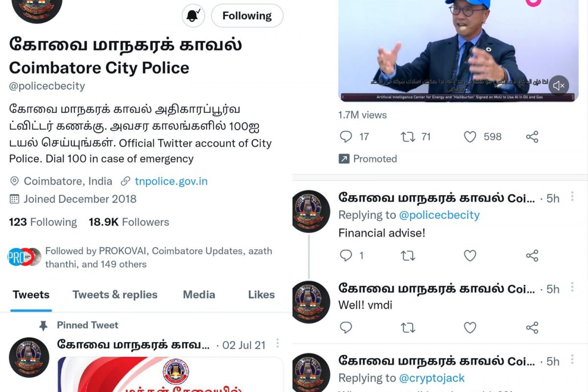
Task: Unmute the promoted video
Action: point(559,86)
